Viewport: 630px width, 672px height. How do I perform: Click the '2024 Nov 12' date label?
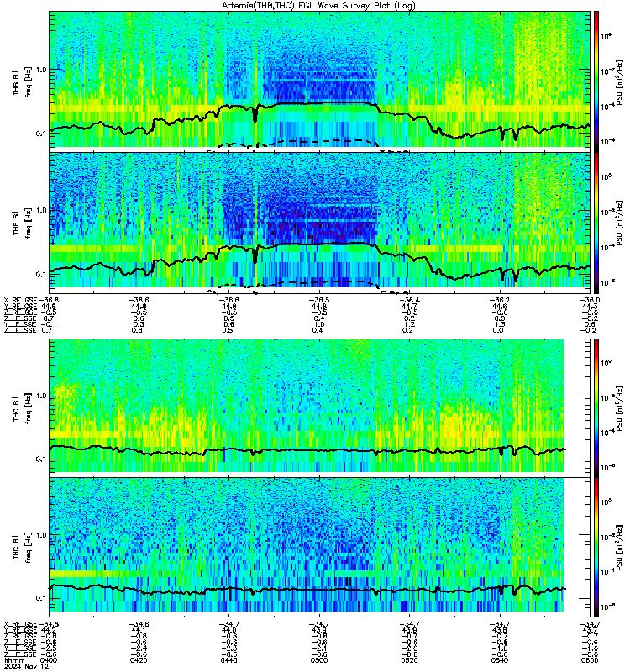pyautogui.click(x=27, y=666)
